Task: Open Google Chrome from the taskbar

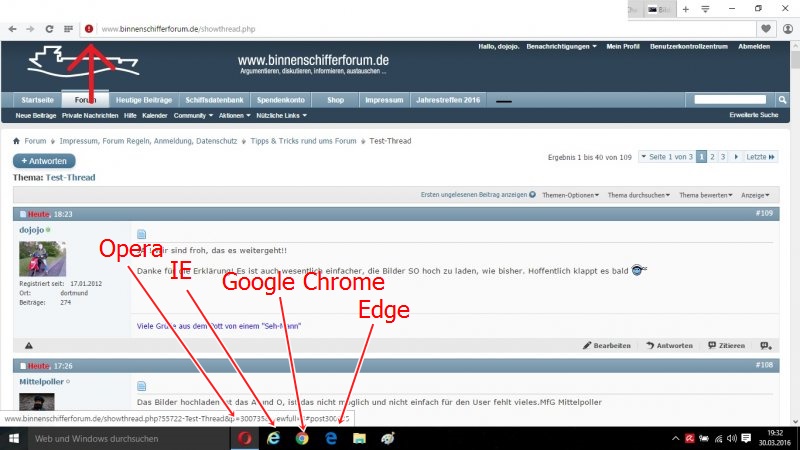Action: coord(301,438)
